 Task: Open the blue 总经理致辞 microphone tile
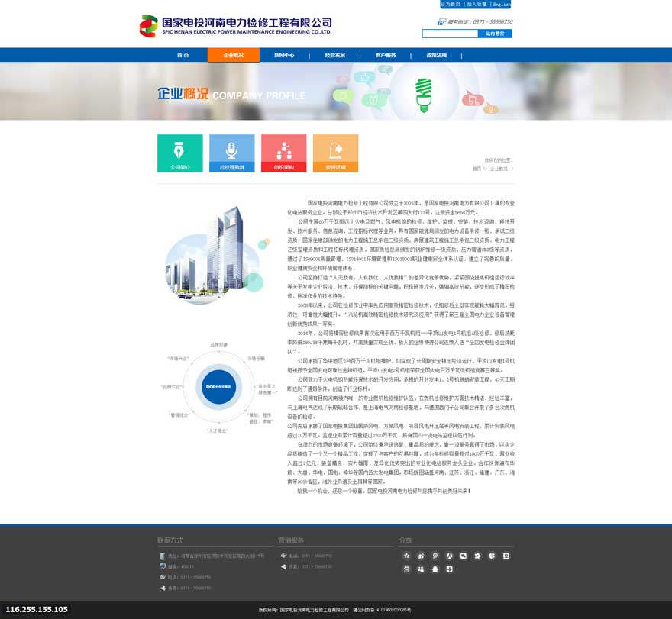[x=232, y=153]
